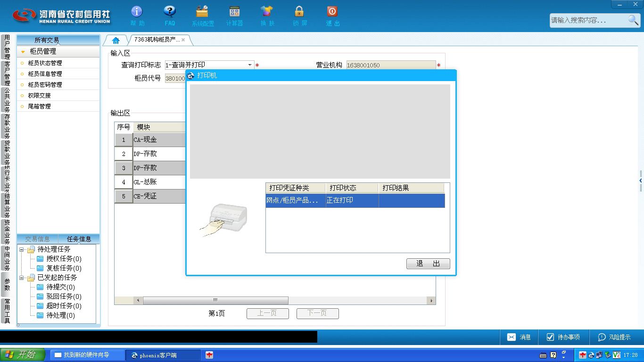
Task: Open the 风险提示 risk alerts
Action: point(614,337)
